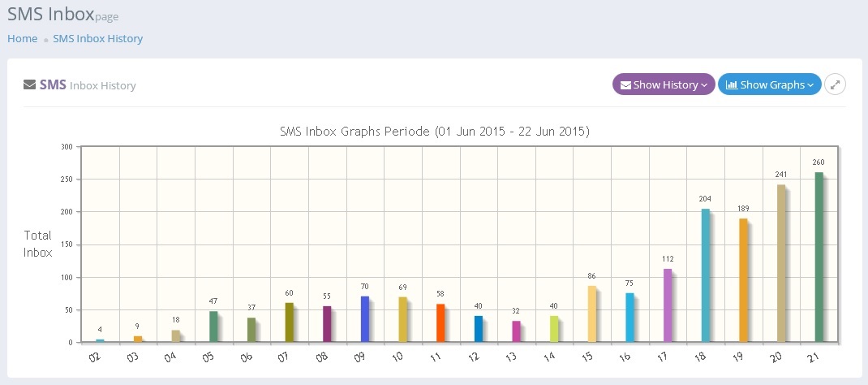The height and width of the screenshot is (385, 868).
Task: Open SMS Inbox History breadcrumb link
Action: click(x=97, y=38)
